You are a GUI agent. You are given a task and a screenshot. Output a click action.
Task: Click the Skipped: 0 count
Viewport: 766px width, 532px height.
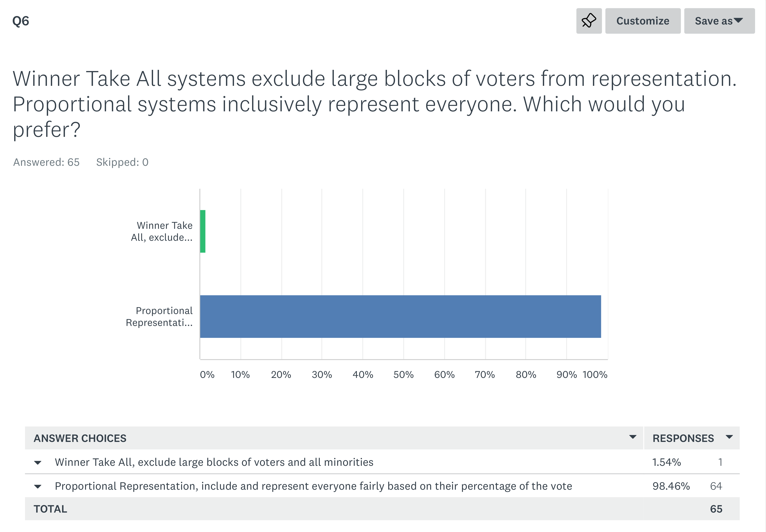tap(122, 162)
